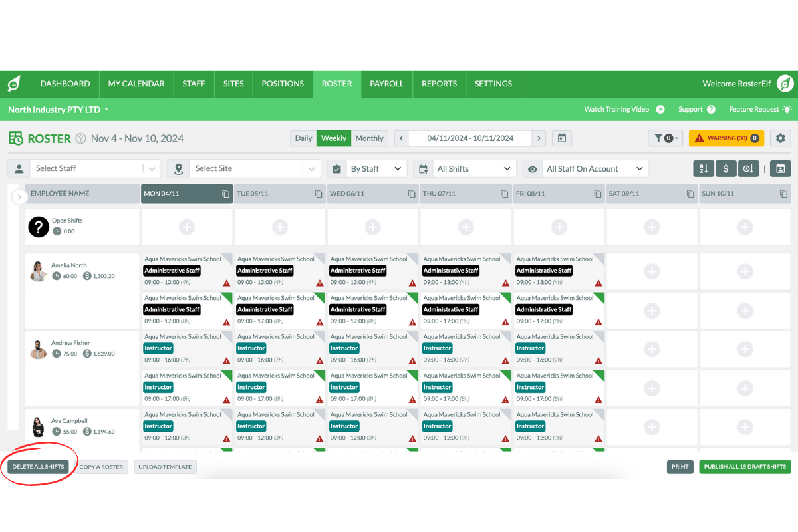This screenshot has height=532, width=798.
Task: Copy the THU 07/11 day shifts
Action: (504, 194)
